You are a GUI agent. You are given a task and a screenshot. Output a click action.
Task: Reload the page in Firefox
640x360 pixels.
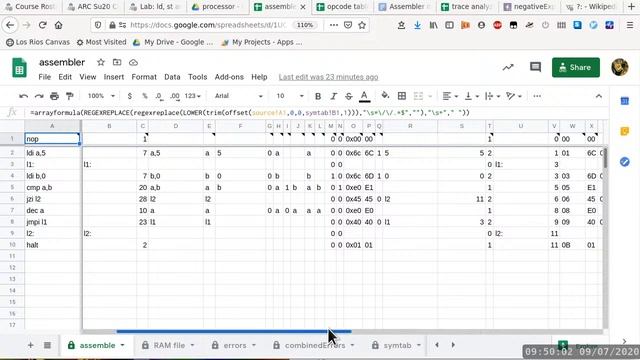[x=42, y=25]
